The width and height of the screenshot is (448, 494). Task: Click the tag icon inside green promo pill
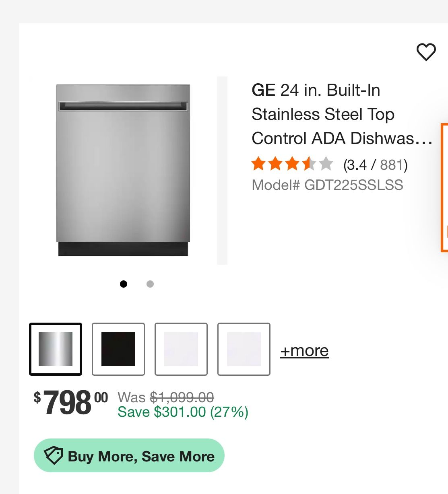click(x=55, y=456)
